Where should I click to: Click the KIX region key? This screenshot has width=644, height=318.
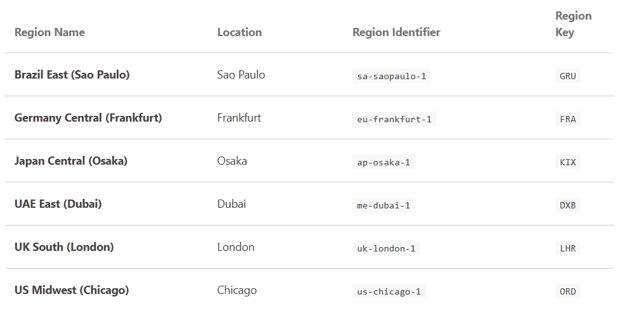(x=567, y=162)
